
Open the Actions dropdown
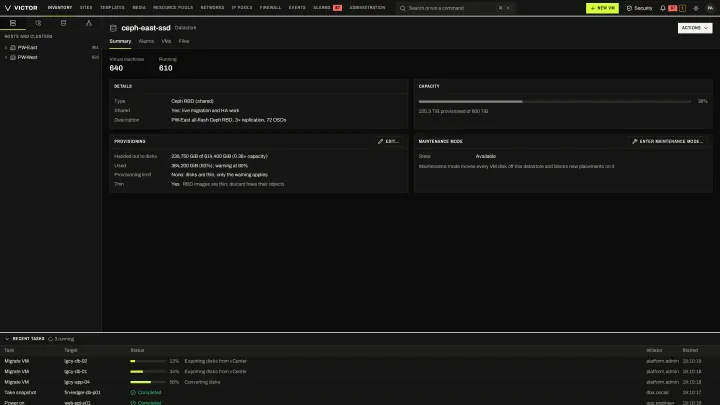coord(695,28)
